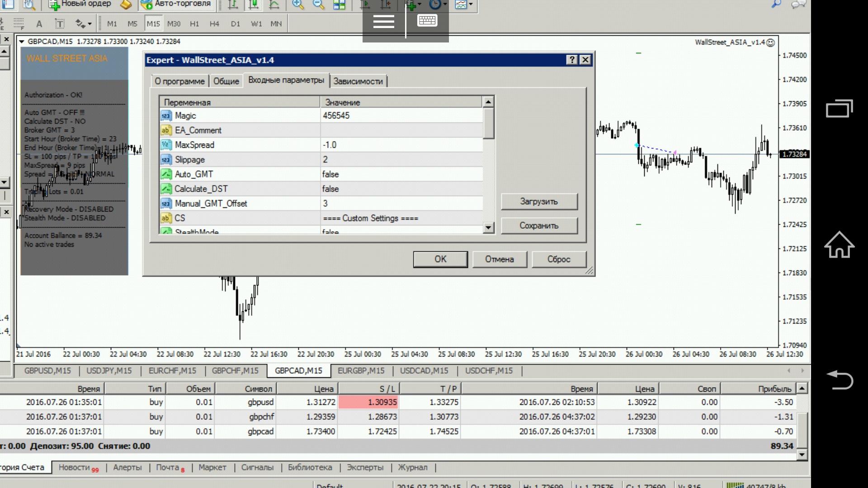The height and width of the screenshot is (488, 868).
Task: Open the 'Входные параметры' tab
Action: tap(286, 80)
